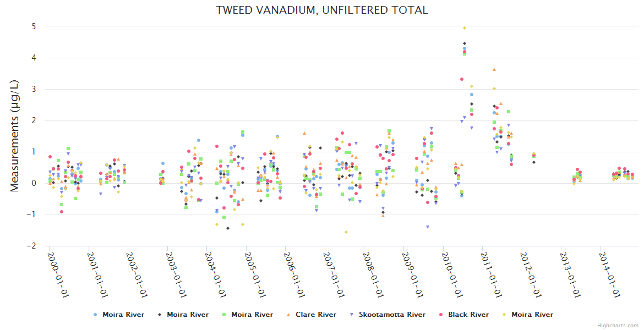Viewport: 644px width, 330px height.
Task: Click the black diamond Moira River legend marker
Action: pos(160,315)
